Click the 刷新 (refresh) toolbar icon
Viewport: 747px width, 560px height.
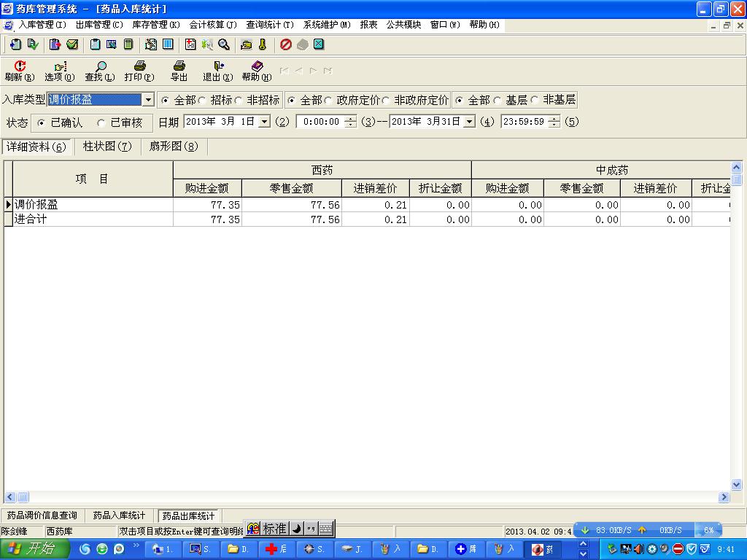(x=20, y=67)
